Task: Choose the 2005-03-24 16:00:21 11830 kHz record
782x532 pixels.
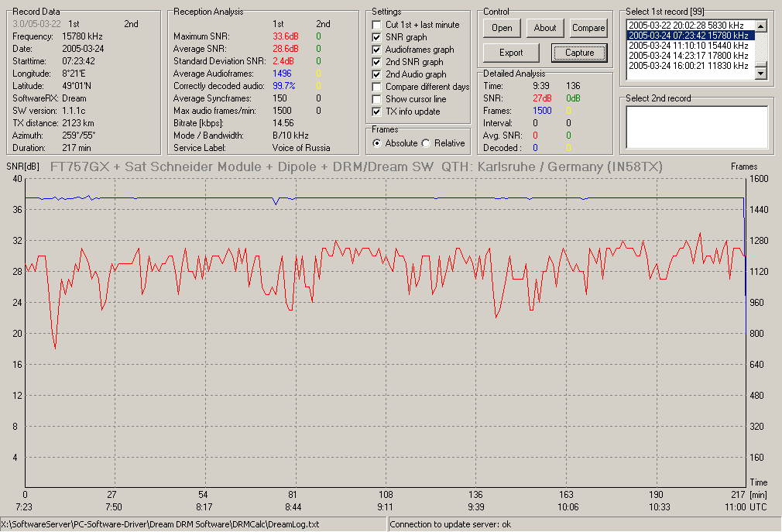Action: 690,66
